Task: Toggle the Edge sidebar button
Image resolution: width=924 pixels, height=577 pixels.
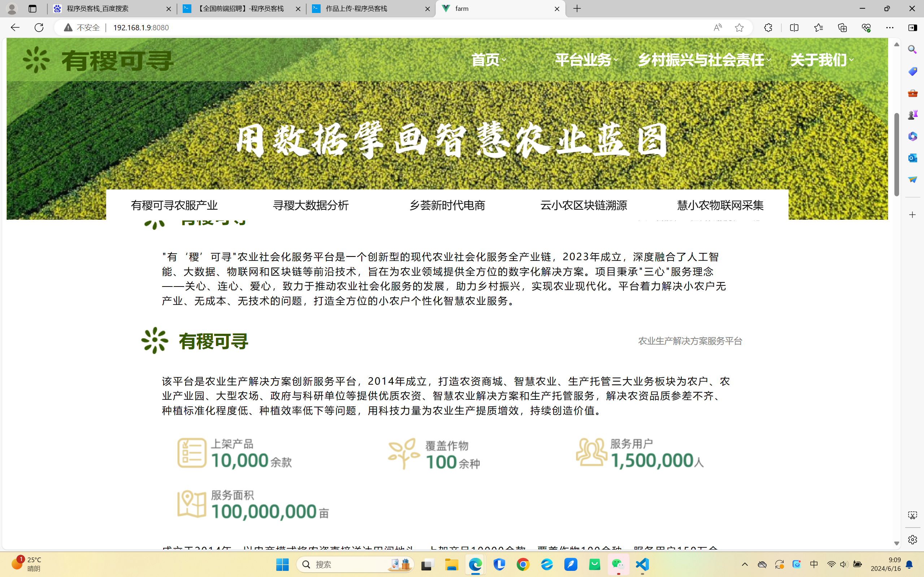Action: point(912,27)
